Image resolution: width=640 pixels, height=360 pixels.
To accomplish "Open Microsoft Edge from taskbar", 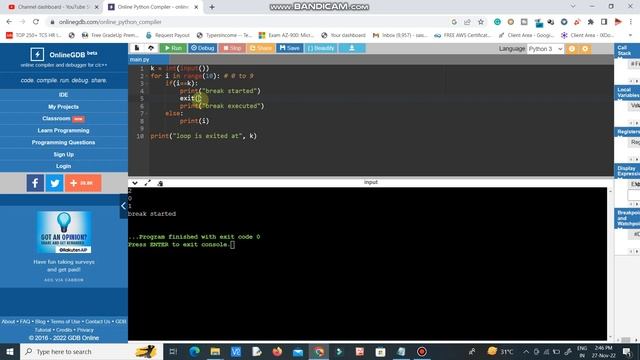I will pos(194,351).
